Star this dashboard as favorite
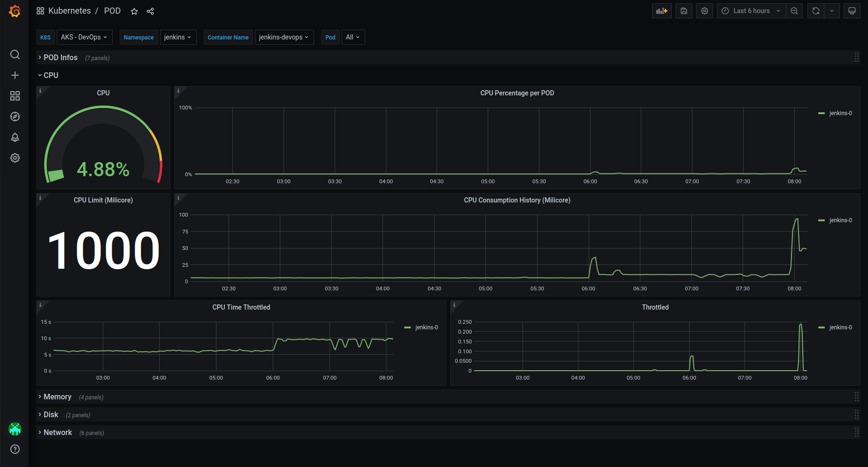Viewport: 868px width, 467px height. [134, 11]
